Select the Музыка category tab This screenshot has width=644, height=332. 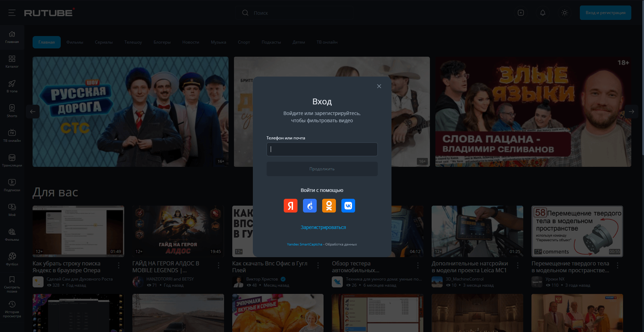point(219,42)
